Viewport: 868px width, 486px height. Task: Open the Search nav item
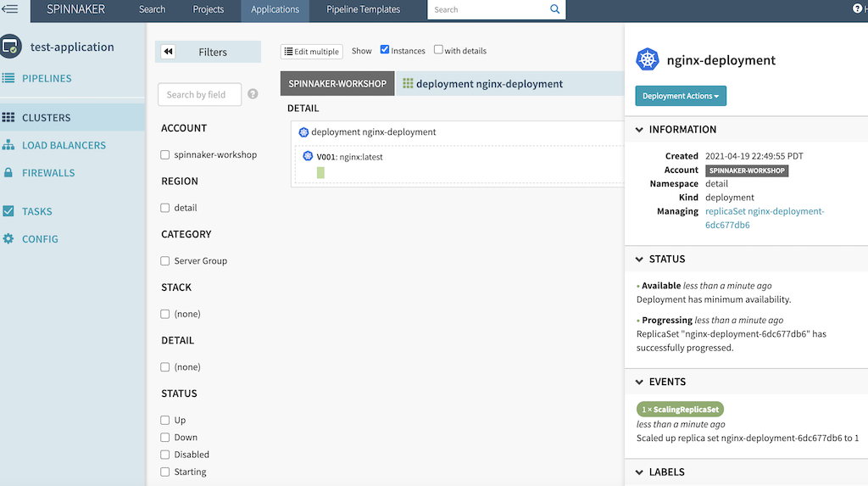(152, 9)
